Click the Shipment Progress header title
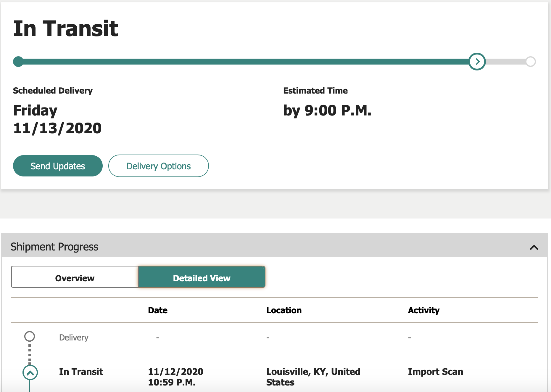Image resolution: width=551 pixels, height=392 pixels. tap(54, 247)
